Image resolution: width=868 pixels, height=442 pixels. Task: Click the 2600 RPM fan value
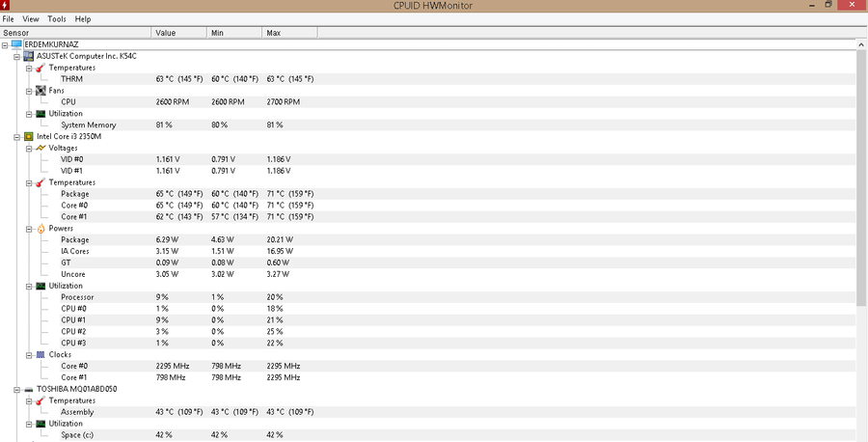pyautogui.click(x=173, y=102)
